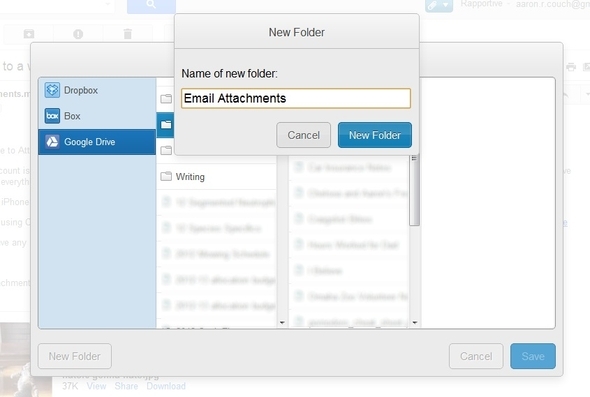Cancel the New Folder dialog
Image resolution: width=590 pixels, height=397 pixels.
pyautogui.click(x=303, y=135)
